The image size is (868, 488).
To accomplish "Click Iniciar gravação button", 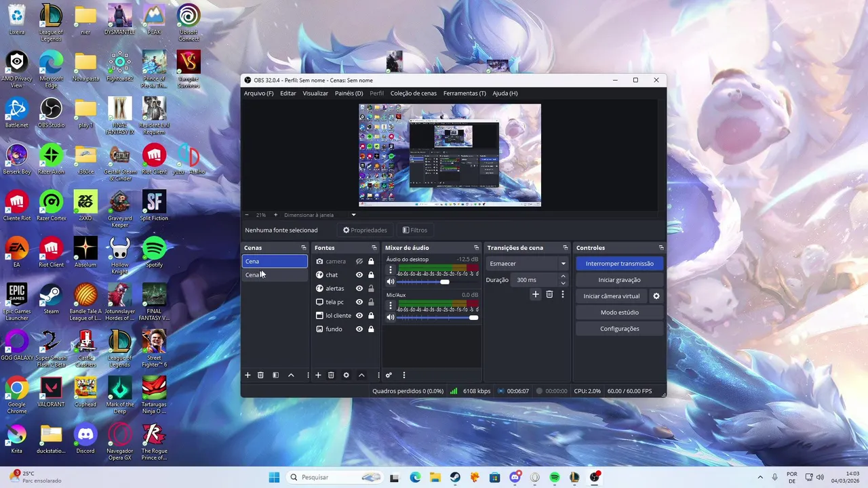I will (620, 280).
